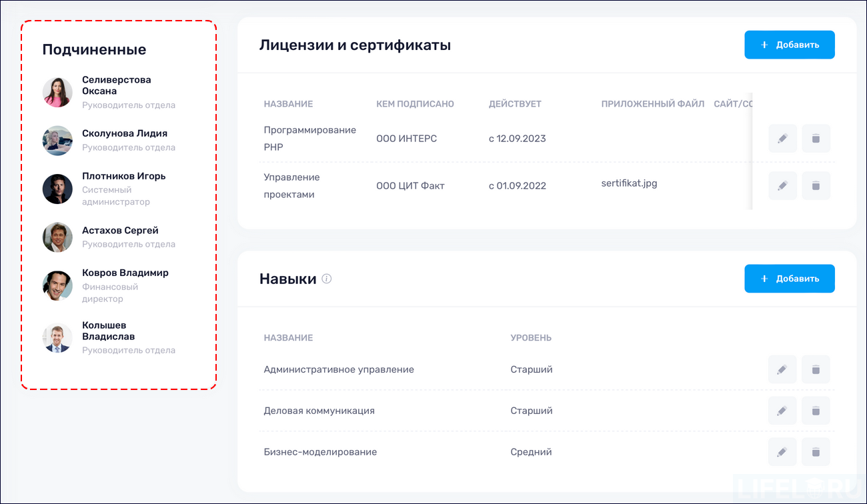The image size is (867, 504).
Task: Delete the Административное управление skill
Action: point(816,369)
